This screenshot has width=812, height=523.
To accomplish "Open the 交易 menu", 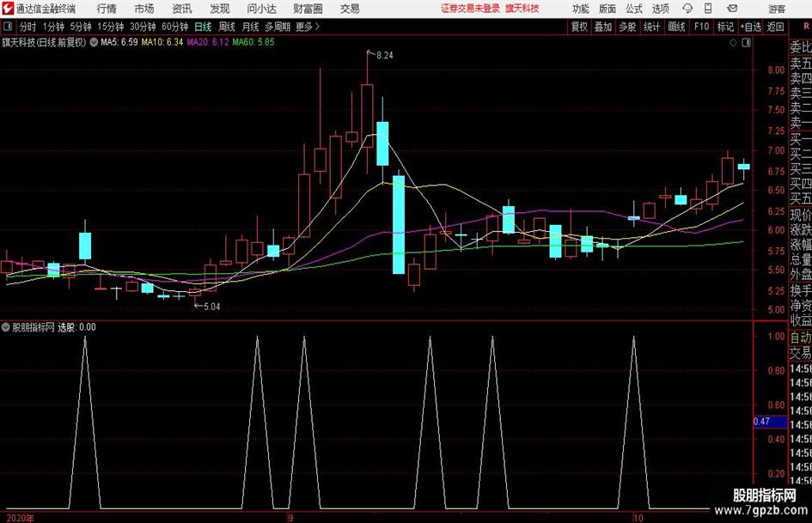I will tap(350, 9).
